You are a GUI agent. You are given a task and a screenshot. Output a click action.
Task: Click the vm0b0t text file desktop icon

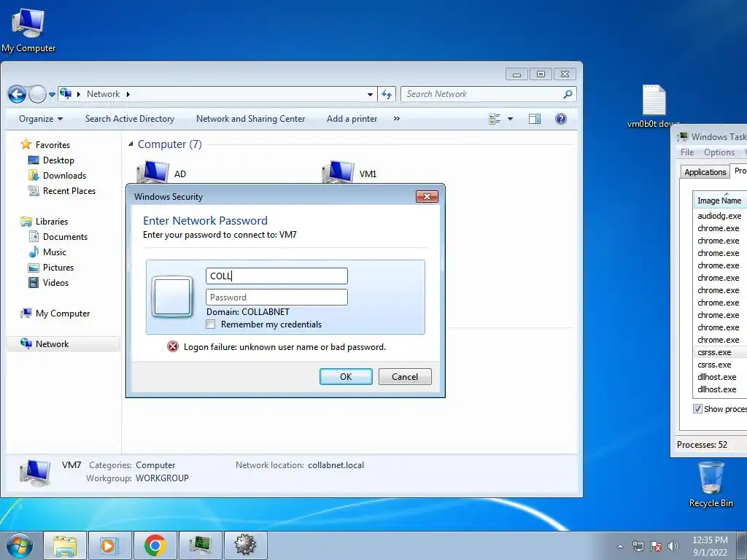pos(654,106)
